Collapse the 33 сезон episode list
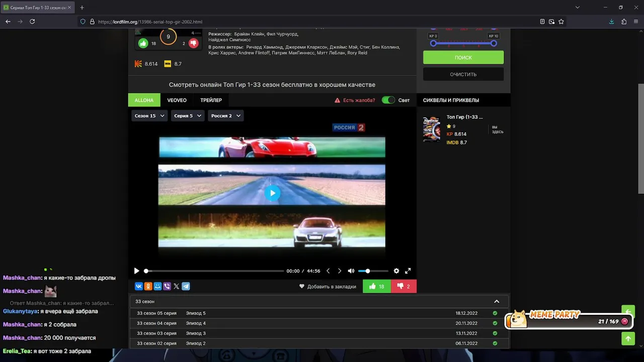Image resolution: width=644 pixels, height=362 pixels. point(497,302)
